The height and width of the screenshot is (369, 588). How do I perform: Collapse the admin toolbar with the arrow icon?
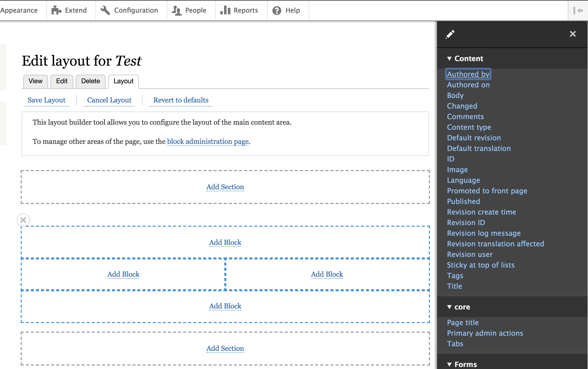579,10
